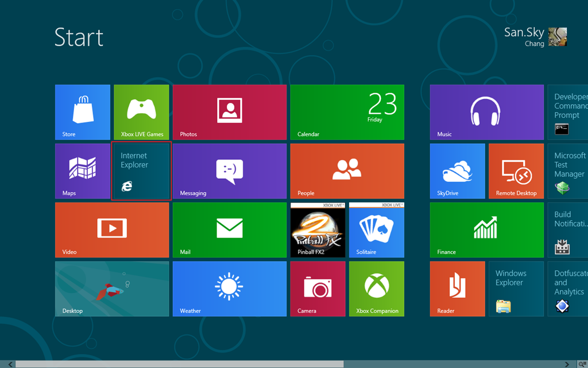The image size is (588, 368).
Task: Open Developer Command Prompt tile
Action: coord(568,112)
